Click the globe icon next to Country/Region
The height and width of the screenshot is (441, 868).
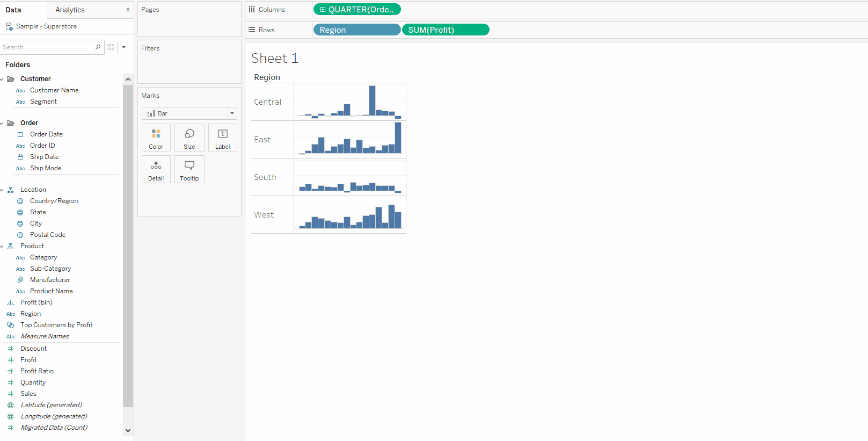pyautogui.click(x=20, y=201)
